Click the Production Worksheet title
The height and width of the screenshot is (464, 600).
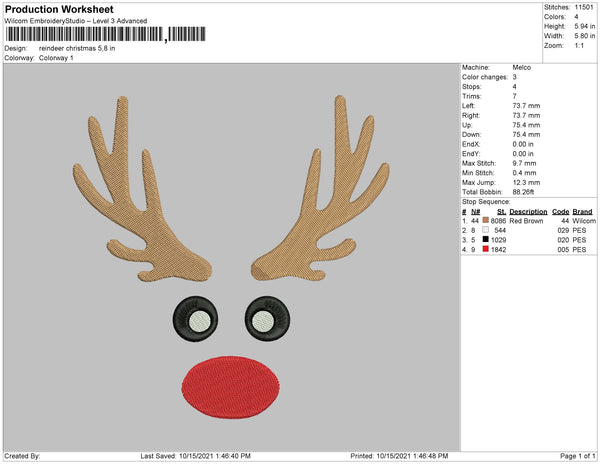[59, 9]
